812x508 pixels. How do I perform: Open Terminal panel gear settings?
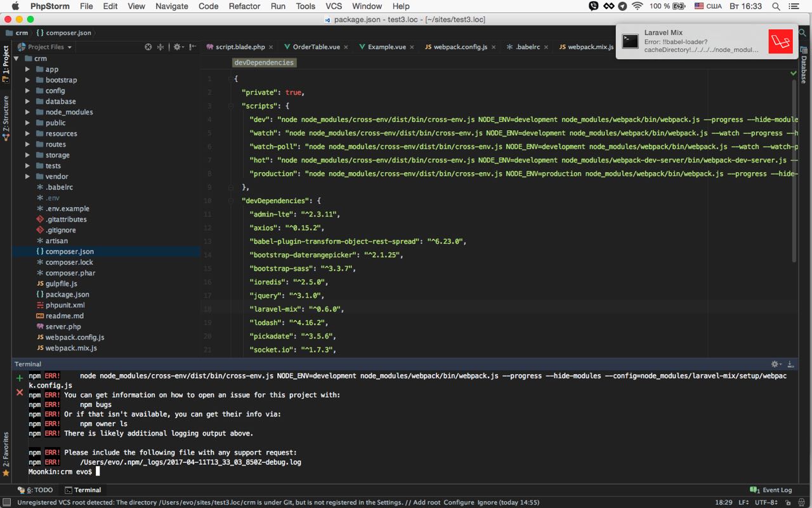click(x=776, y=364)
